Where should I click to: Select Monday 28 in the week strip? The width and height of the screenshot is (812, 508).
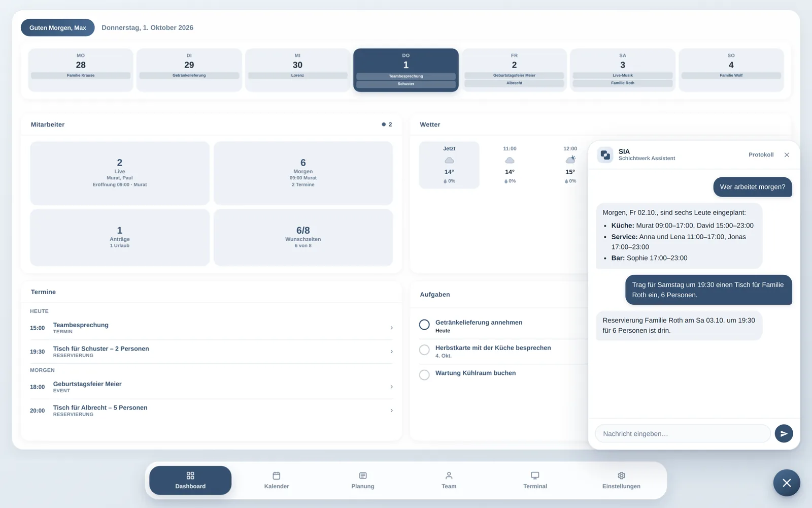[81, 70]
